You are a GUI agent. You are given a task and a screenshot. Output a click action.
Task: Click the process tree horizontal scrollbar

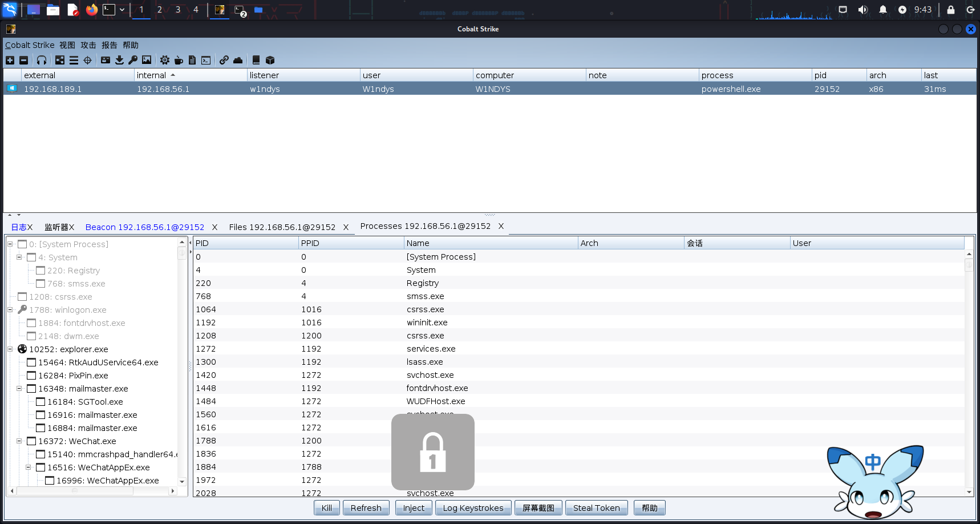pos(74,491)
